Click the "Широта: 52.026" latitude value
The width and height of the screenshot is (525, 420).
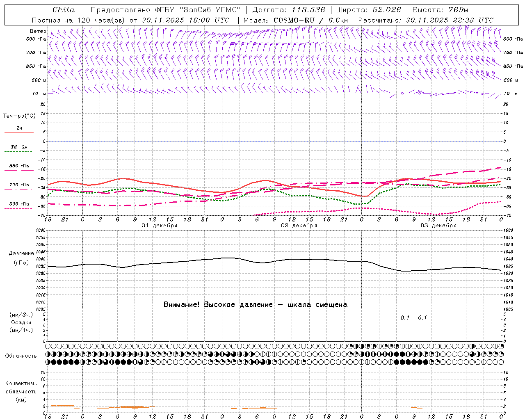click(368, 10)
